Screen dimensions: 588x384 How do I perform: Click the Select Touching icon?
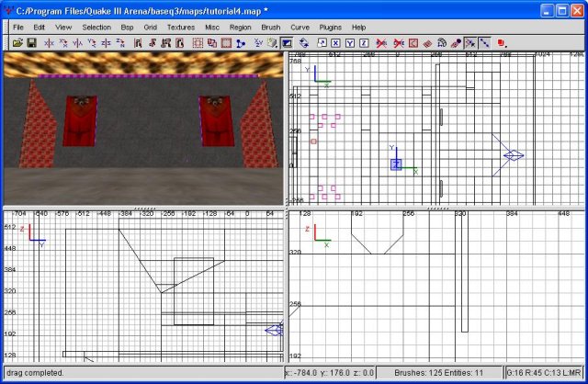152,43
